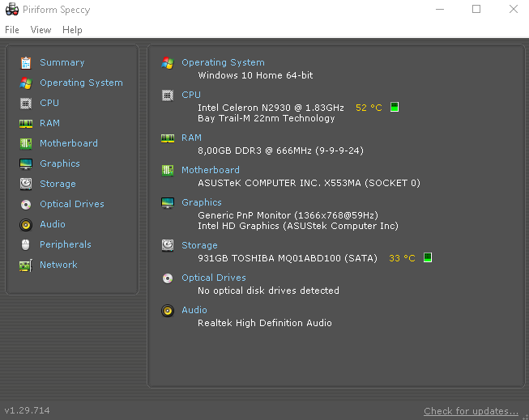Click the 52 °C CPU temperature value
The width and height of the screenshot is (529, 420).
pos(369,108)
